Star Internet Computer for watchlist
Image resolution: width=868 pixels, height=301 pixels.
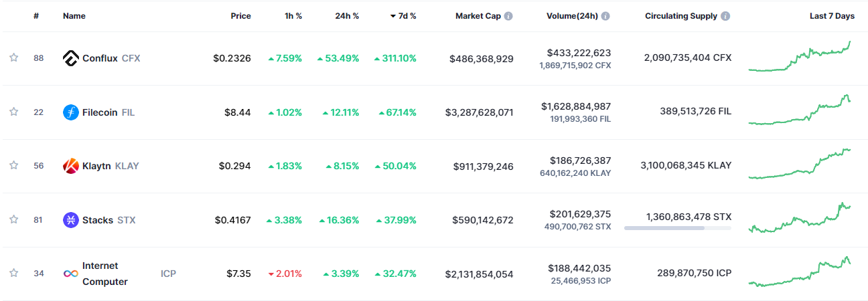tap(13, 274)
